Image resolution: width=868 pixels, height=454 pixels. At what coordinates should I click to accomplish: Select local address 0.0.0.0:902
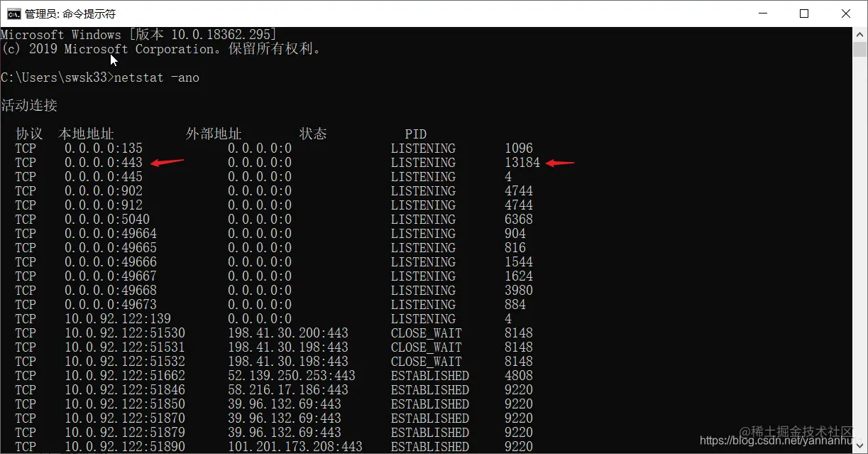click(x=104, y=191)
